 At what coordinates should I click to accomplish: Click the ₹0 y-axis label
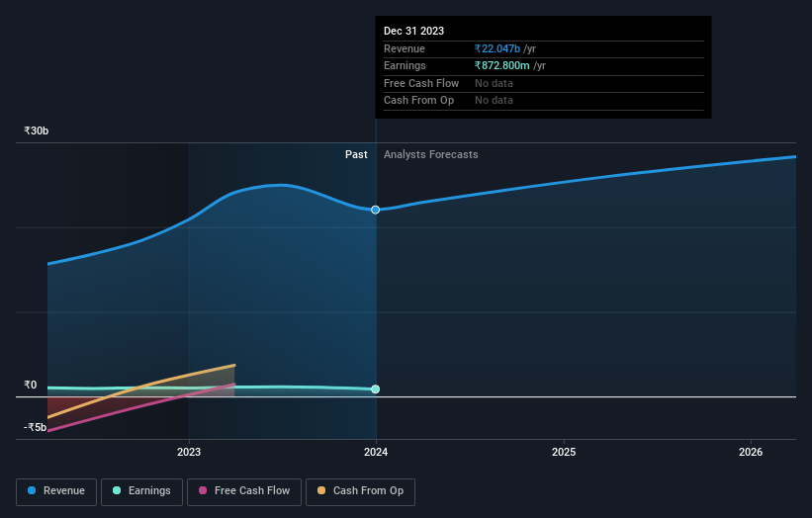(31, 385)
